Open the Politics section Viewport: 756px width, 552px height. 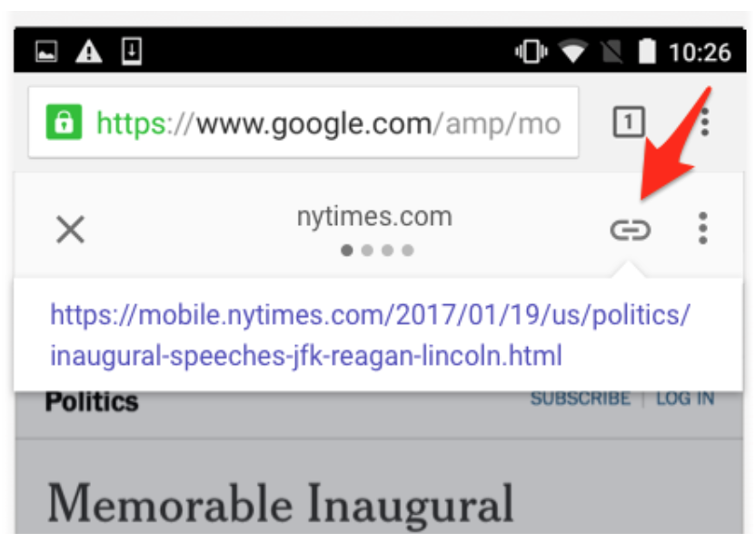pyautogui.click(x=92, y=399)
